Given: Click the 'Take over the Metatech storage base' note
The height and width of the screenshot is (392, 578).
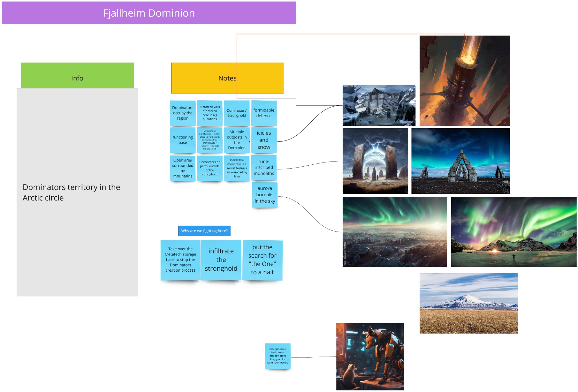Looking at the screenshot, I should [x=180, y=260].
